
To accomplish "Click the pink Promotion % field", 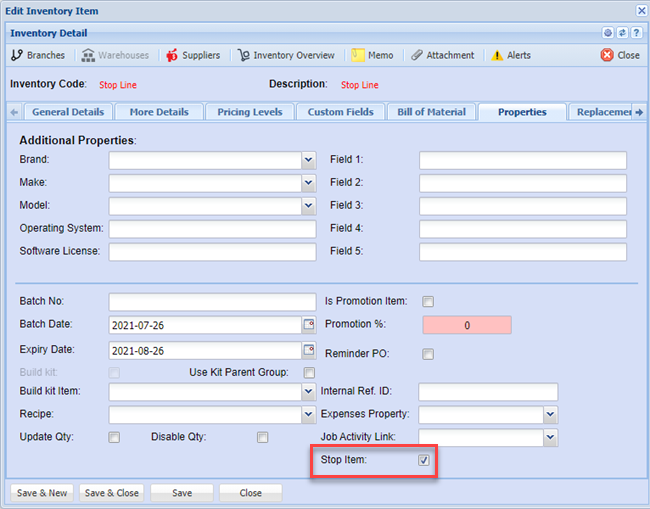I will [x=467, y=325].
